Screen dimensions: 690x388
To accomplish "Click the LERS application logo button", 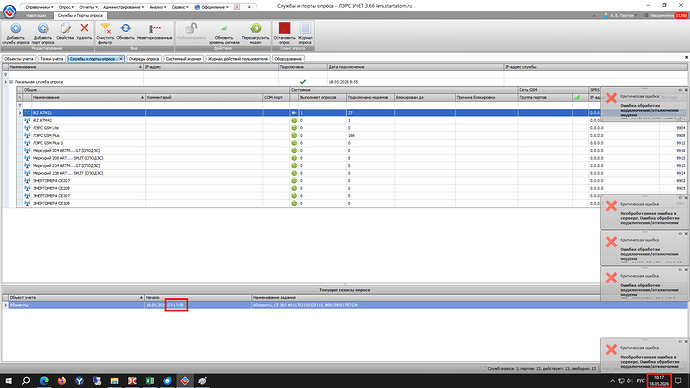I will pos(10,11).
